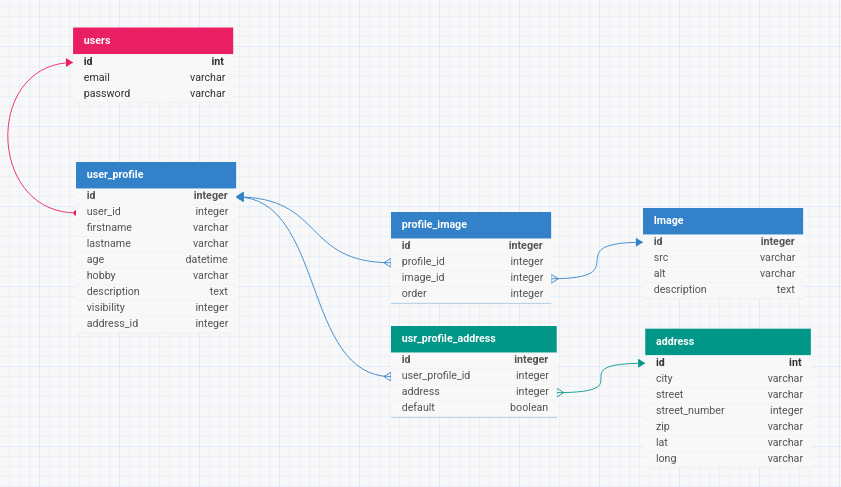
Task: Select the users table header
Action: (x=153, y=40)
